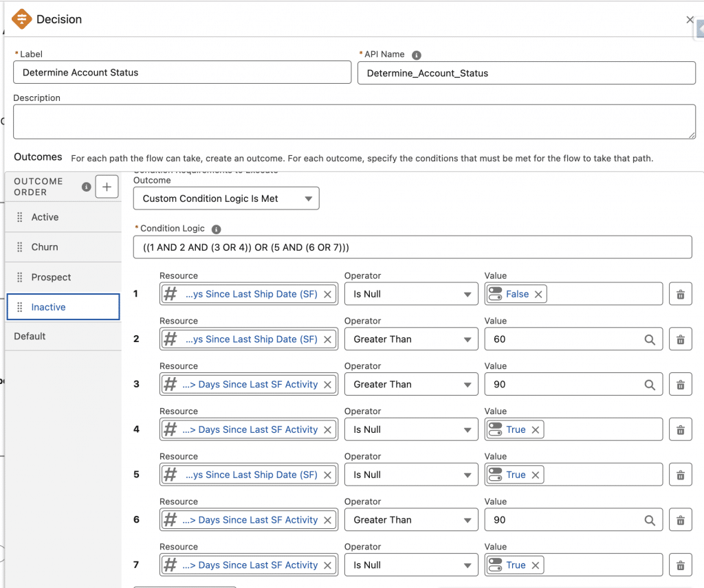Viewport: 704px width, 588px height.
Task: Select the Active outcome
Action: pyautogui.click(x=45, y=217)
